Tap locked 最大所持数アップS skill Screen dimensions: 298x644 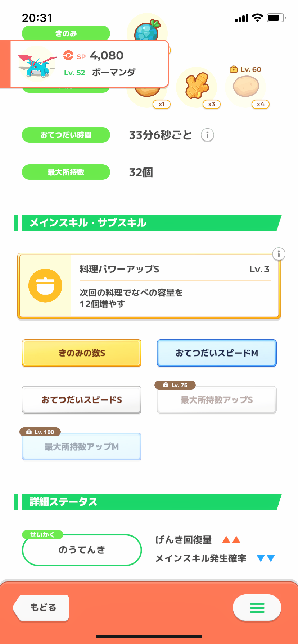tap(217, 400)
